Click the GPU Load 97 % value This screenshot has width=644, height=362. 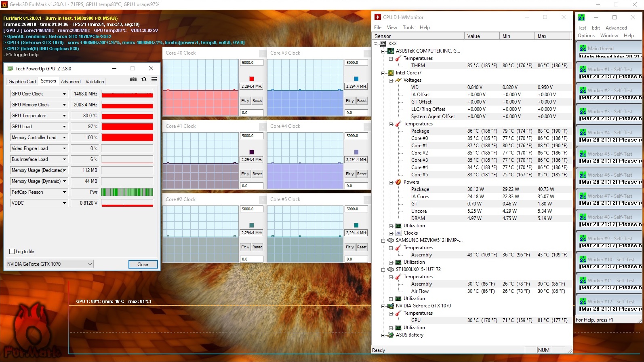click(85, 127)
